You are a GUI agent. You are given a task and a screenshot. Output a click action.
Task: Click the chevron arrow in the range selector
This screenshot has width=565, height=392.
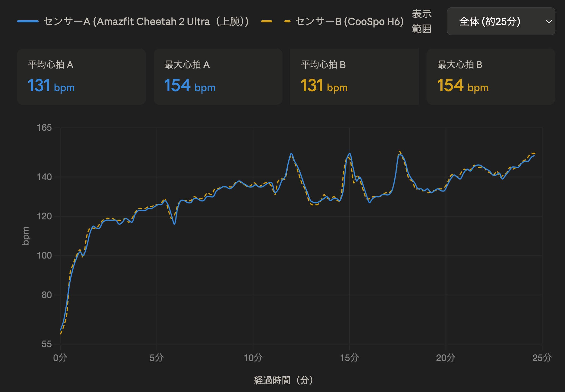[x=549, y=22]
